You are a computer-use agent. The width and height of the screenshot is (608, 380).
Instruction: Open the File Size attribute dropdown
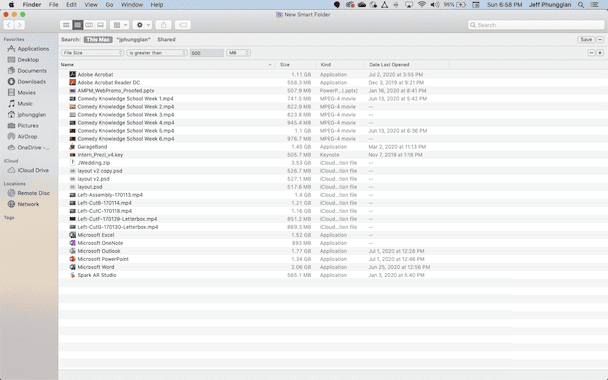coord(92,53)
